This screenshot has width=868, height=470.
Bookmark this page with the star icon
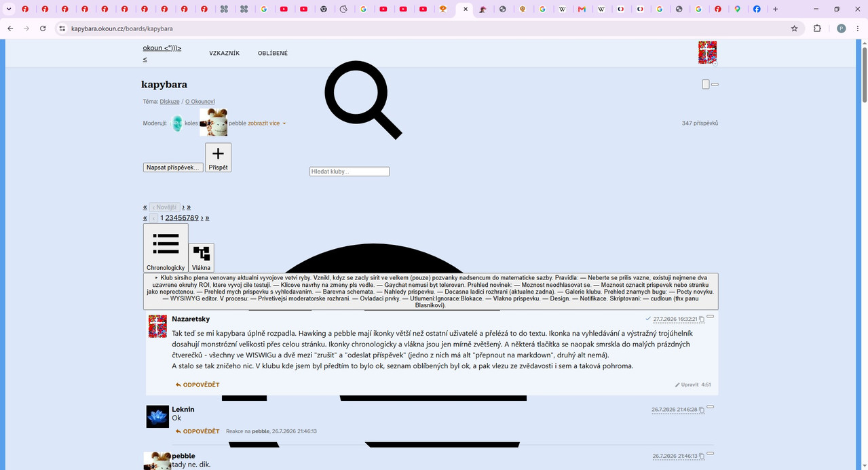coord(794,28)
